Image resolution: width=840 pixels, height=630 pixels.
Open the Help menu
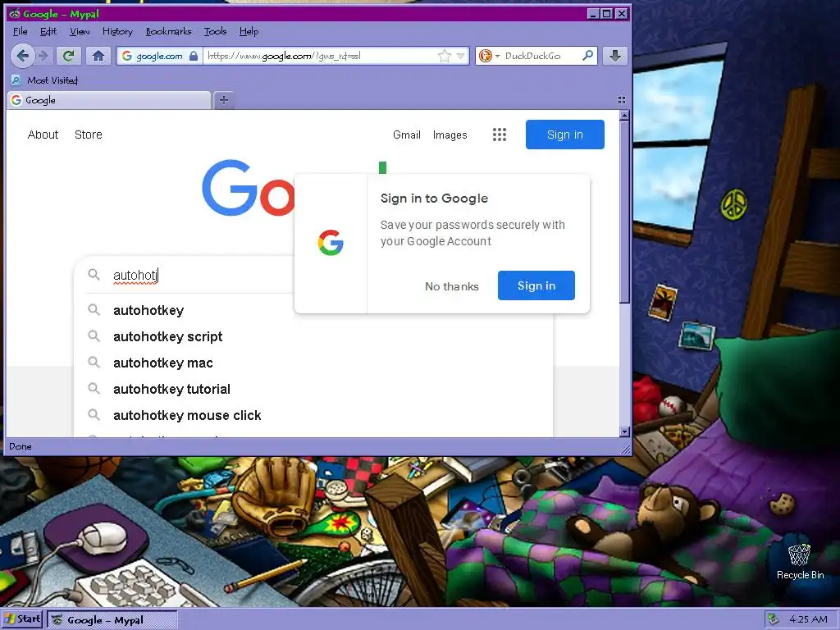coord(249,31)
